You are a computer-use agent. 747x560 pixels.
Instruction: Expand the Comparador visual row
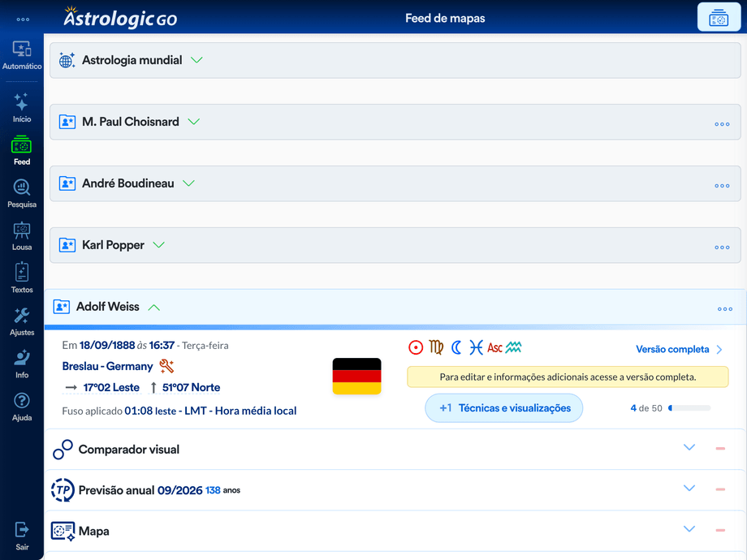click(689, 447)
